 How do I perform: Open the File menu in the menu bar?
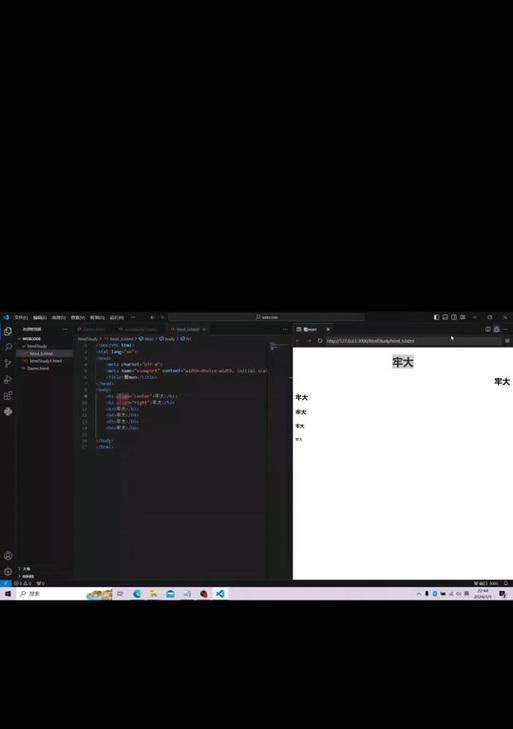coord(21,318)
